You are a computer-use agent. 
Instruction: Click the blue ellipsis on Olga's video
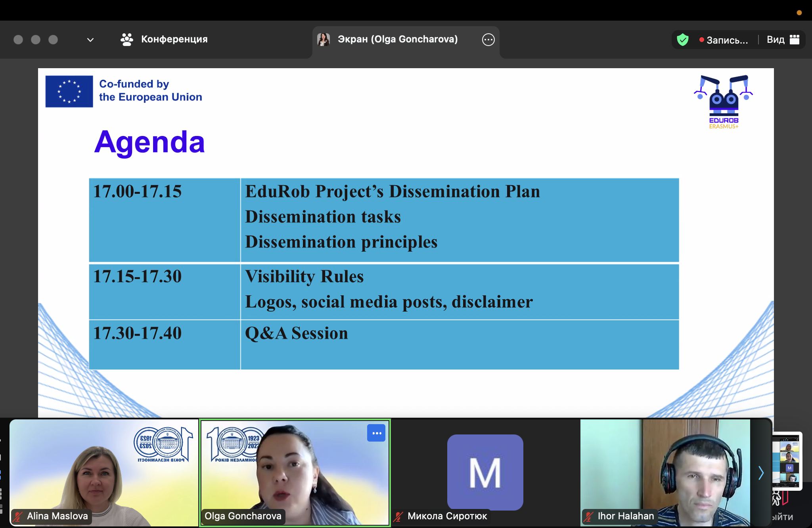376,433
